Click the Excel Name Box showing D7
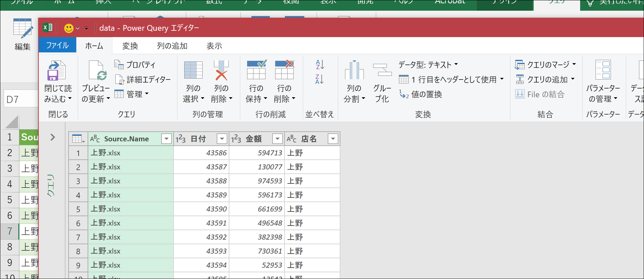The image size is (644, 279). click(x=21, y=99)
